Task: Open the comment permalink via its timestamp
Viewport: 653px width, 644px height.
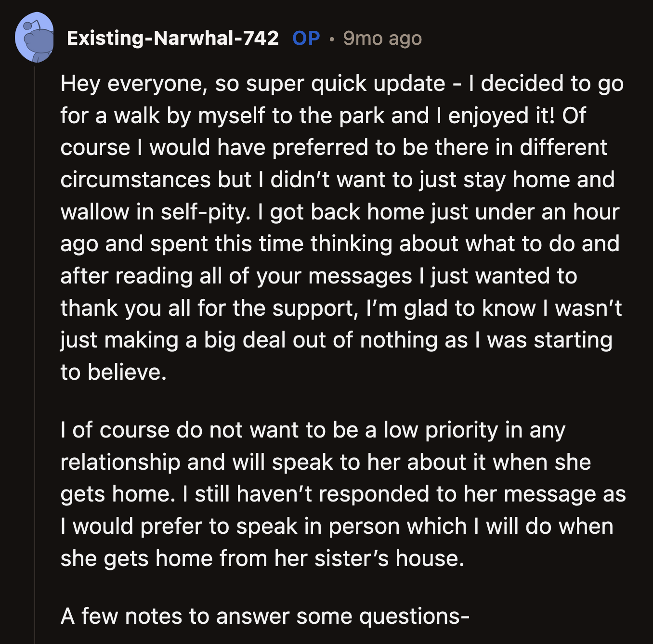Action: [382, 39]
